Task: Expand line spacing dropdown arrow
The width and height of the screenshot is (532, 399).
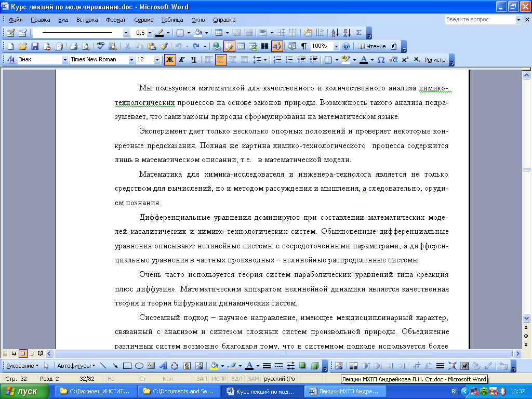Action: 265,60
